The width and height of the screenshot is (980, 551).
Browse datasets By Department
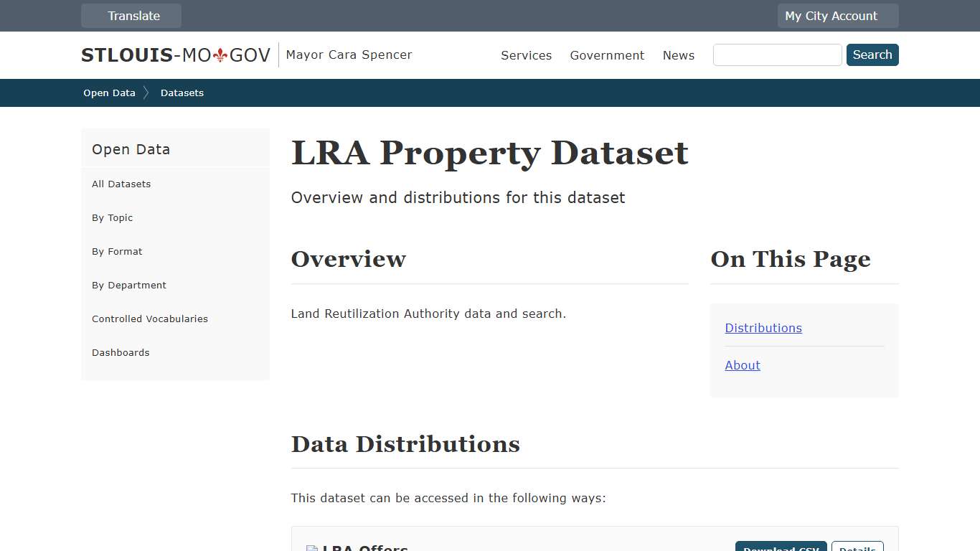128,285
